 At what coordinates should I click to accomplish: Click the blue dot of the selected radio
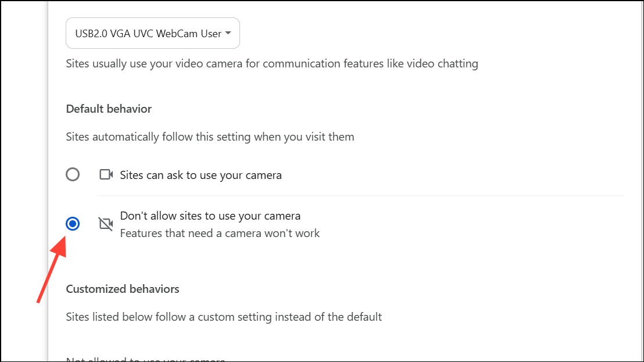click(x=73, y=224)
